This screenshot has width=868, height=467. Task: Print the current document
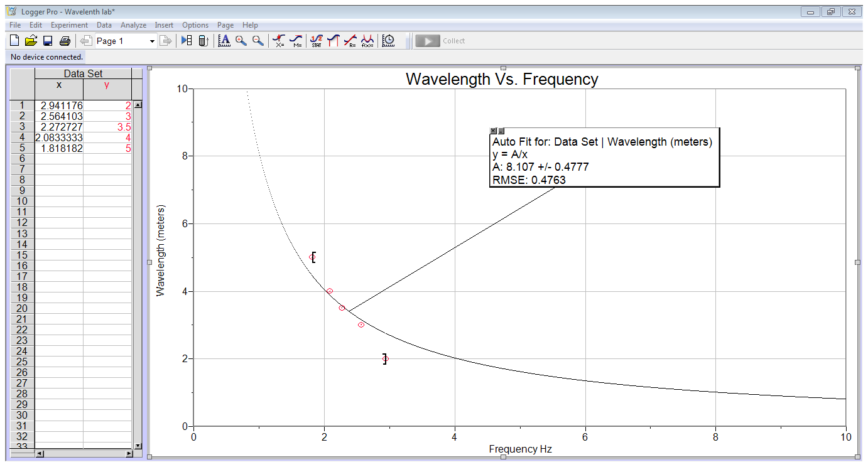click(x=65, y=40)
